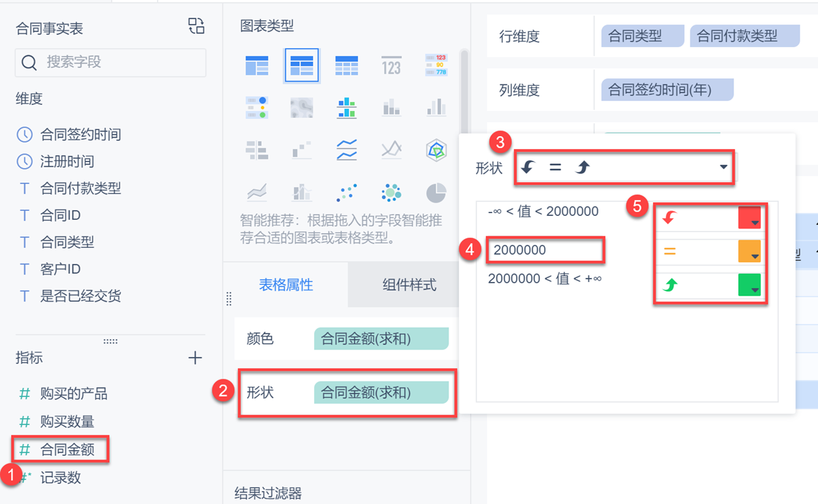This screenshot has height=504, width=818.
Task: Open the red down-arrow color dropdown
Action: coord(755,223)
